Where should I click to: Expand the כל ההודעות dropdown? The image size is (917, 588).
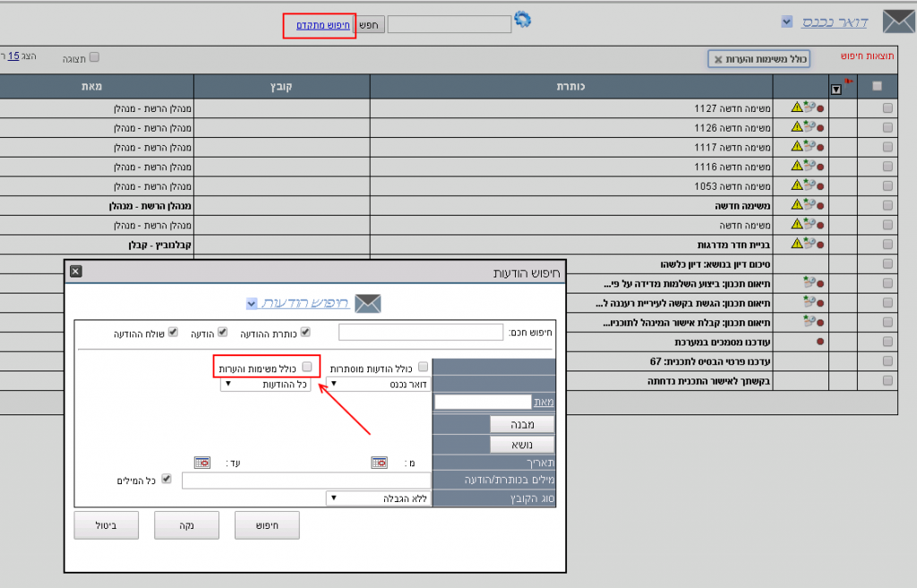266,384
